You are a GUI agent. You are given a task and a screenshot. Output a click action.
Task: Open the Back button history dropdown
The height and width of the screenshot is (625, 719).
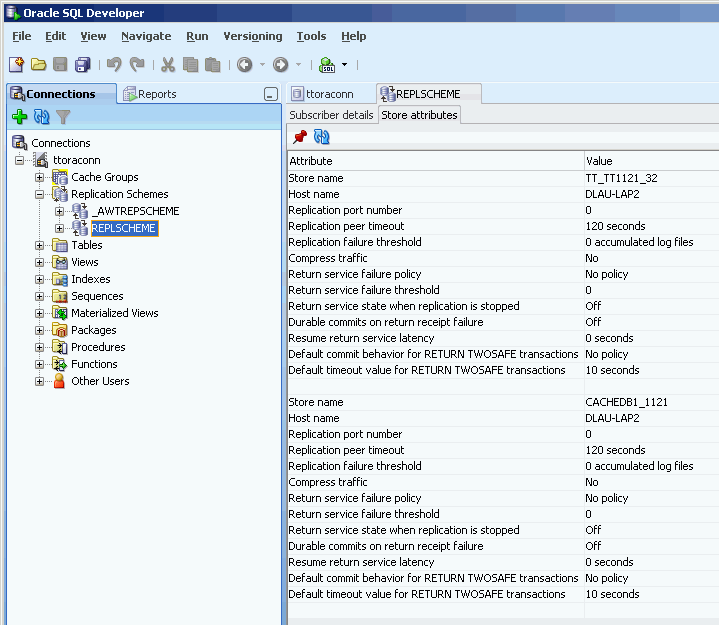click(x=262, y=65)
